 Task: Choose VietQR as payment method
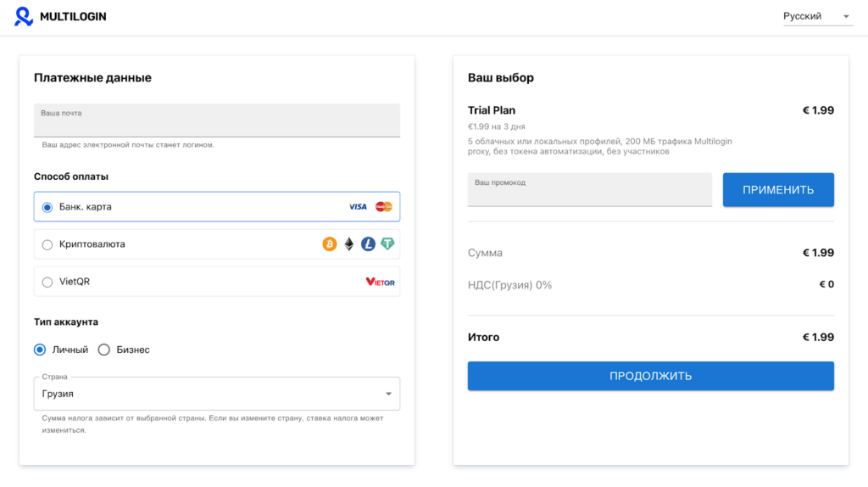pyautogui.click(x=217, y=282)
